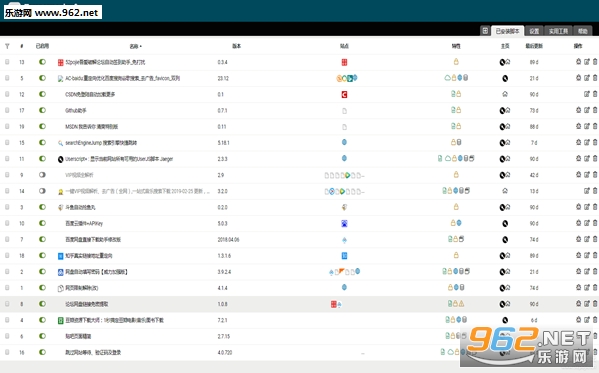This screenshot has height=373, width=599.
Task: Click cloud feature icon in AC-baidu row
Action: (447, 78)
